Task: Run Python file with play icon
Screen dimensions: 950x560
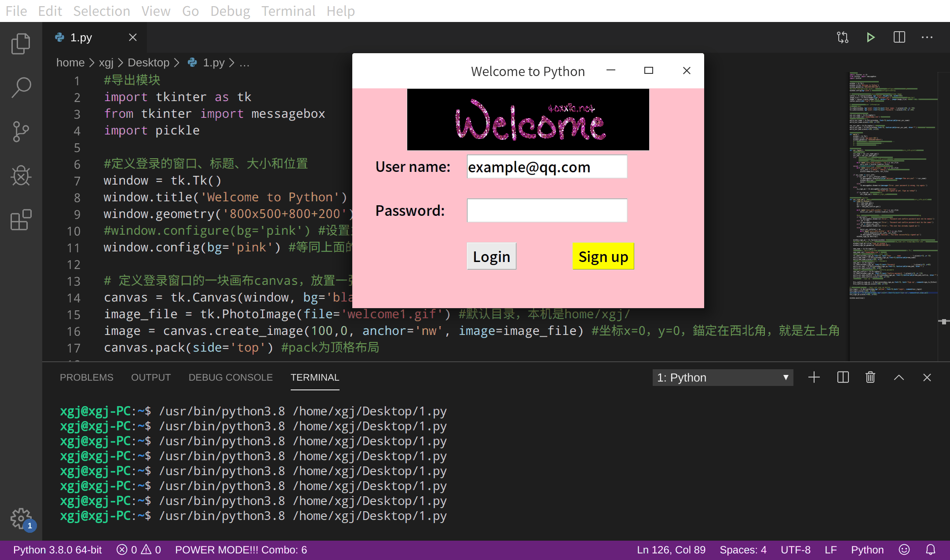Action: pos(870,37)
